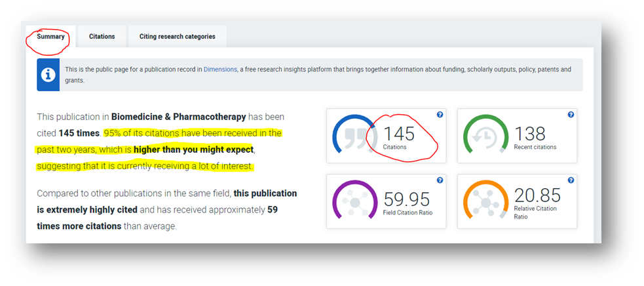Viewport: 644px width, 286px height.
Task: Click the blue info icon in banner
Action: click(x=48, y=75)
